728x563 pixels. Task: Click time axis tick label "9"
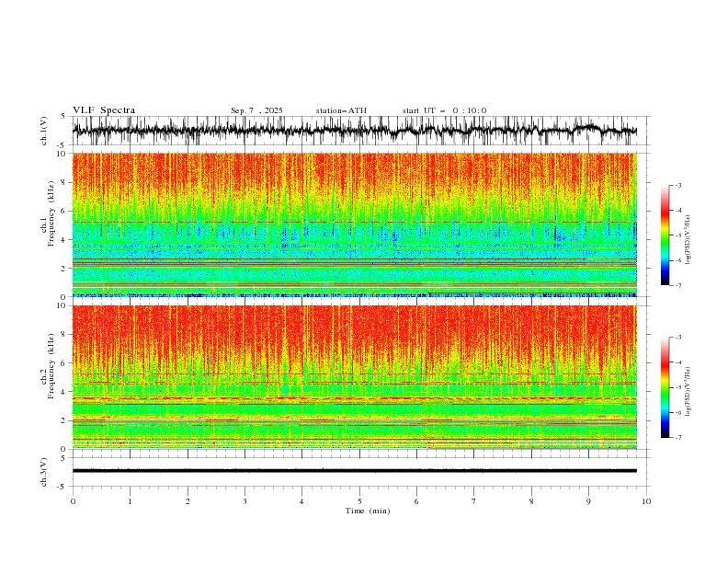588,501
